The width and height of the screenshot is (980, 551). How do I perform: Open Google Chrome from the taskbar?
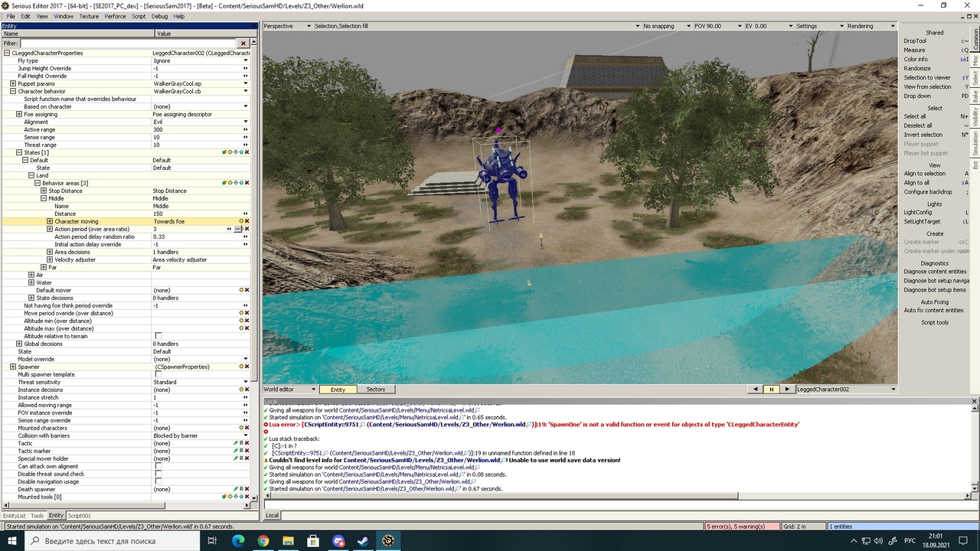[263, 541]
